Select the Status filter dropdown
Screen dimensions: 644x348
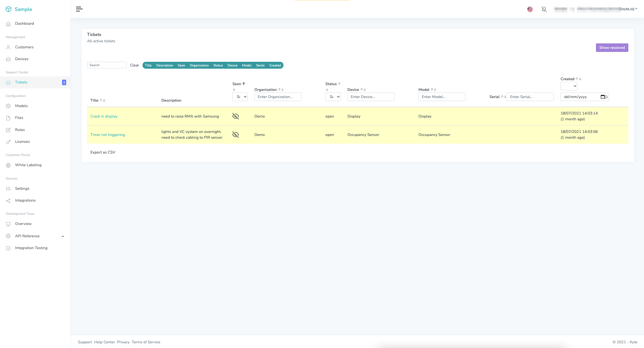click(333, 96)
